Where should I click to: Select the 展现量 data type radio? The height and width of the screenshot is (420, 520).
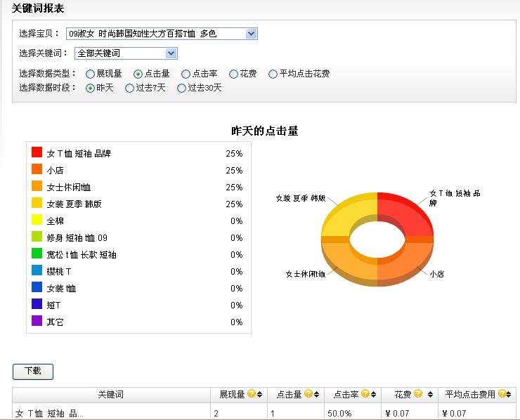pos(90,74)
